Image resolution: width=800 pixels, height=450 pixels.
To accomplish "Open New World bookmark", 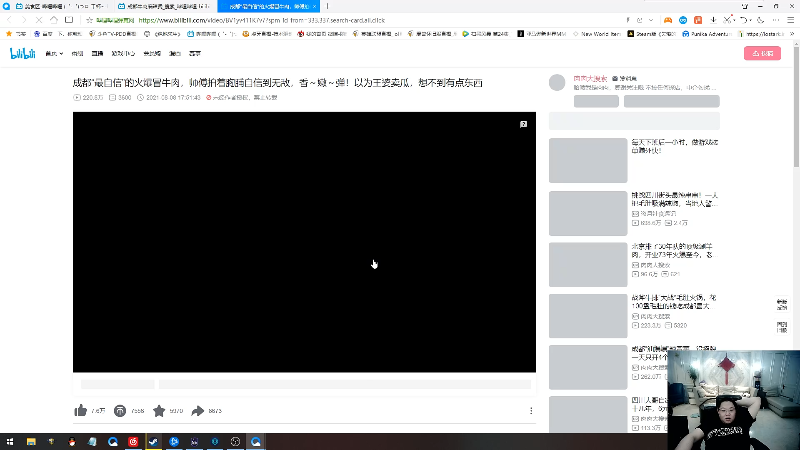I will [596, 34].
